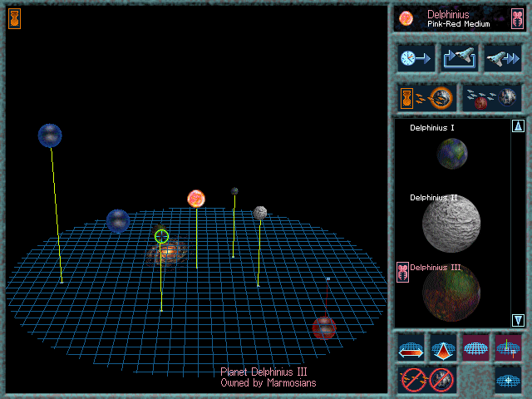Toggle the crossed-out ships filter button
The image size is (532, 399).
click(x=414, y=380)
